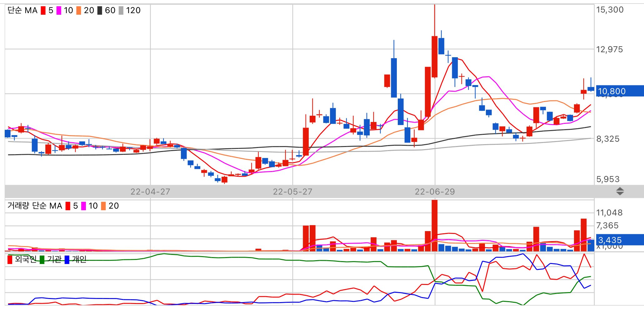Select the 거래량 단순 MA volume legend label
This screenshot has height=309, width=644.
click(35, 206)
